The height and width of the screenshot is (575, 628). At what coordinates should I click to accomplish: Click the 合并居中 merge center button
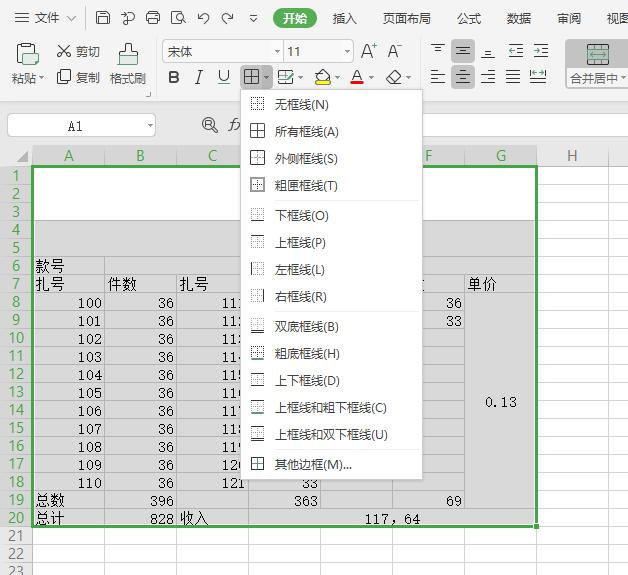(597, 64)
